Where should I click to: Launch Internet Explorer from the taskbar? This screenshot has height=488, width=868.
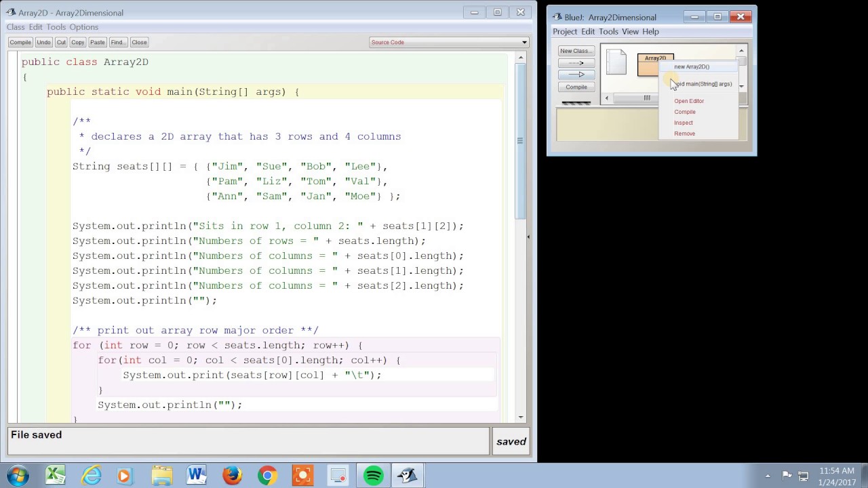tap(91, 475)
